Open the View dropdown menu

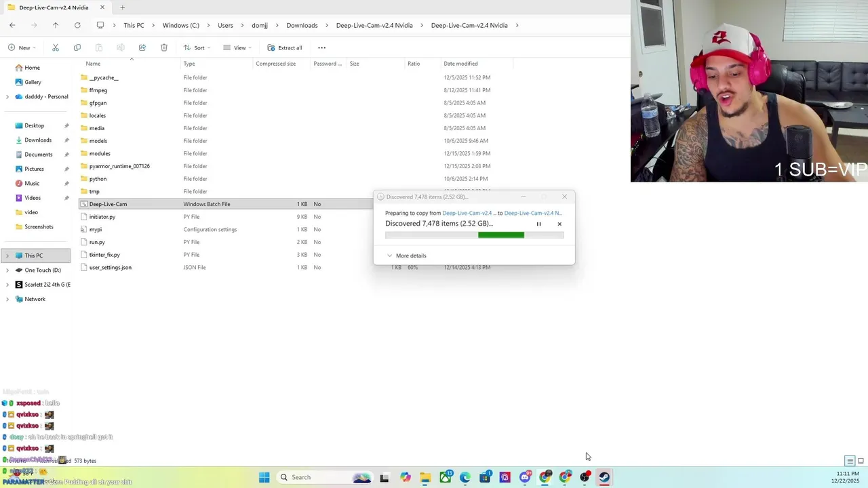point(237,47)
